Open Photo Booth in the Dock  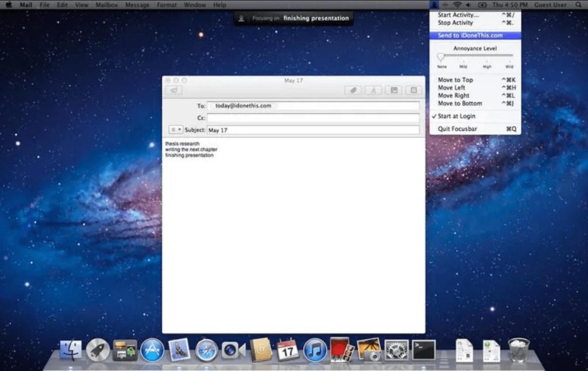[342, 350]
